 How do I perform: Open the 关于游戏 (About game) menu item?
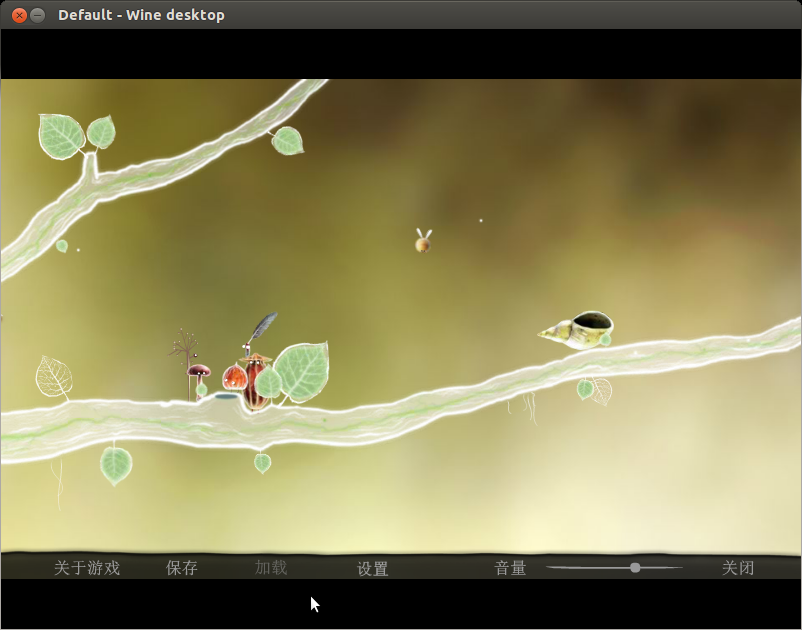click(87, 568)
